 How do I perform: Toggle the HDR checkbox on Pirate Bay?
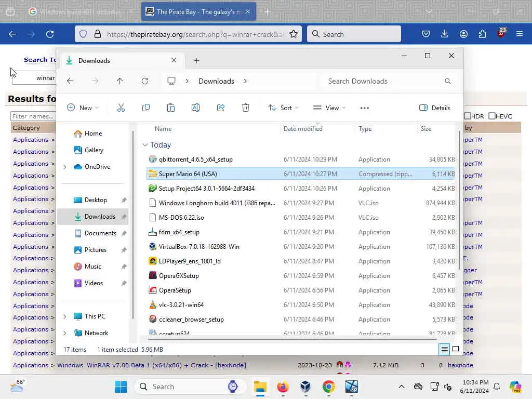tap(468, 116)
